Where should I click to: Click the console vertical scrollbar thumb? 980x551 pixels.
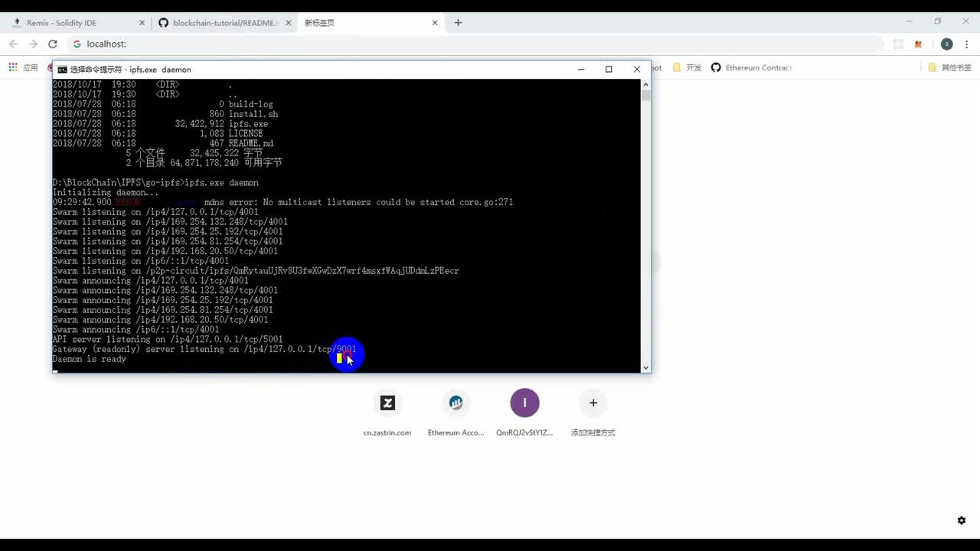(x=645, y=95)
